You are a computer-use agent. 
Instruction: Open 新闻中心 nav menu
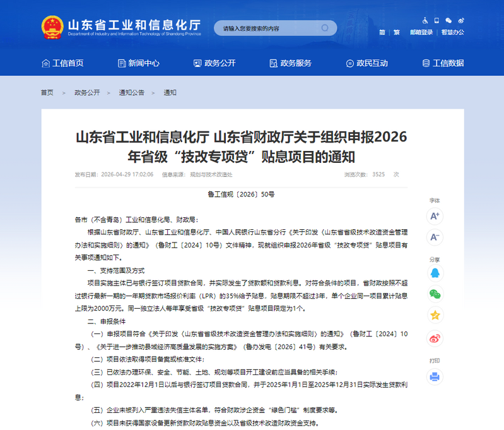click(x=139, y=63)
